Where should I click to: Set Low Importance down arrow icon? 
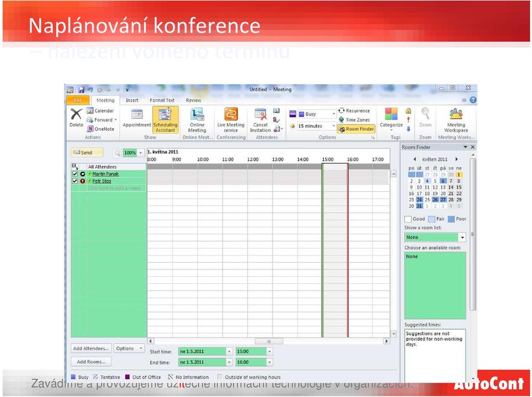pyautogui.click(x=408, y=129)
